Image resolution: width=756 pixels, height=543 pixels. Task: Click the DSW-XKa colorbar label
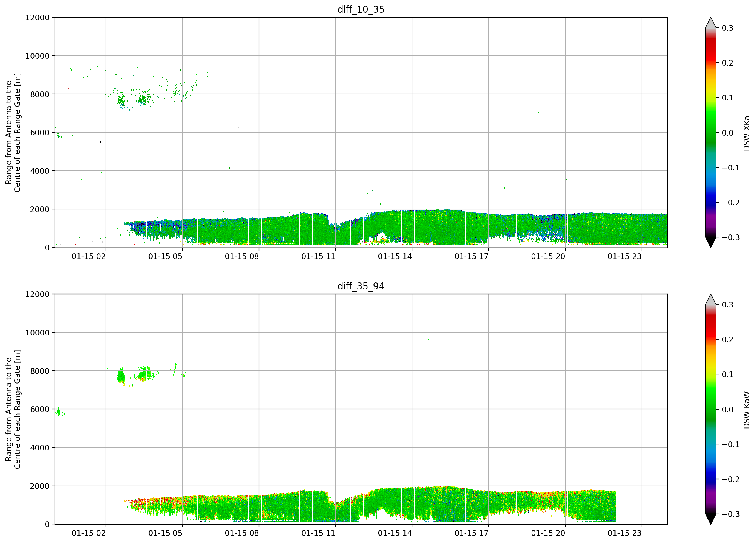click(x=747, y=133)
